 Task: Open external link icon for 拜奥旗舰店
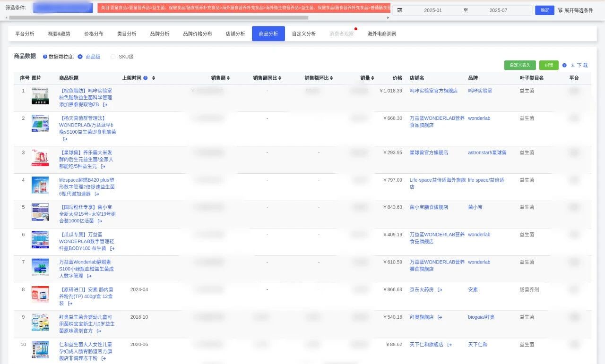(x=440, y=317)
